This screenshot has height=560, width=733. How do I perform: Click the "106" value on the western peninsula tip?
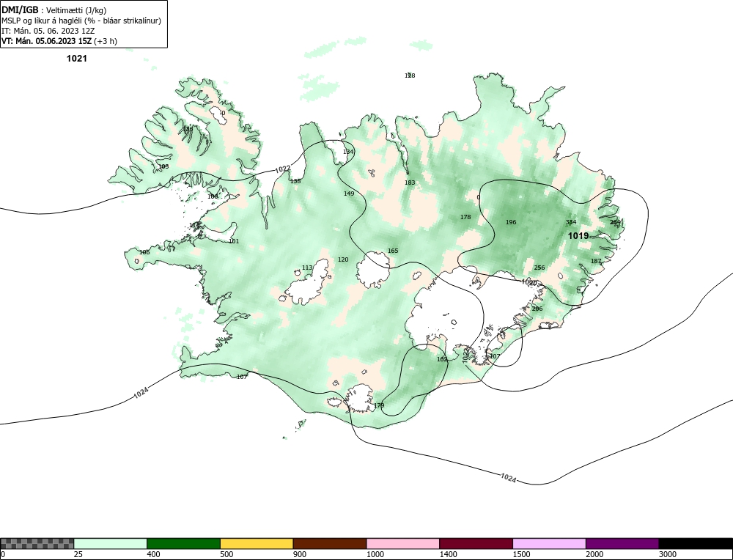144,252
